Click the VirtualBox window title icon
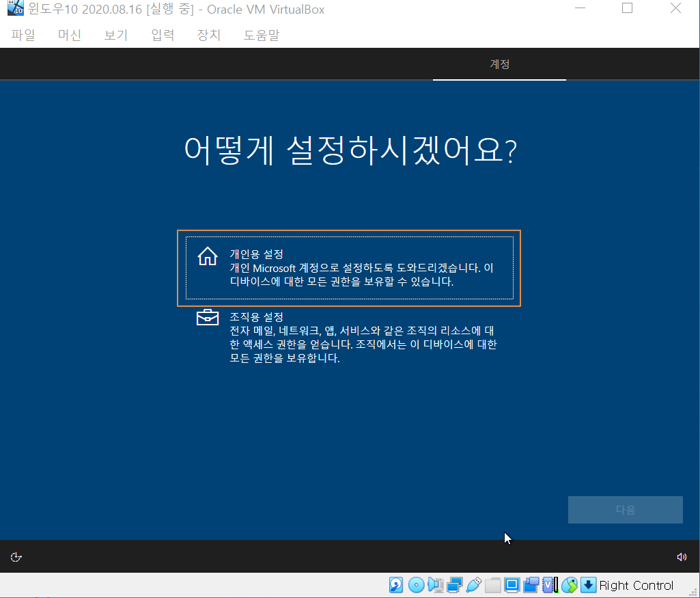The height and width of the screenshot is (598, 700). (16, 8)
